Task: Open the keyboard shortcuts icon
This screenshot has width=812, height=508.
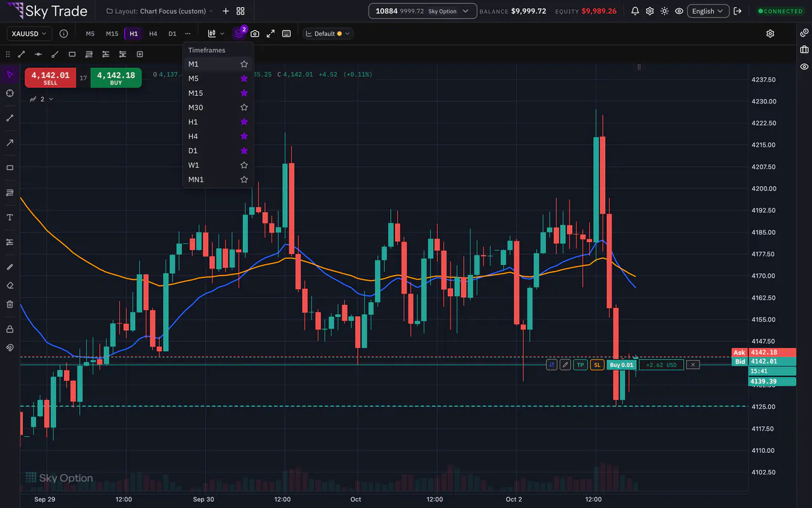Action: 286,34
